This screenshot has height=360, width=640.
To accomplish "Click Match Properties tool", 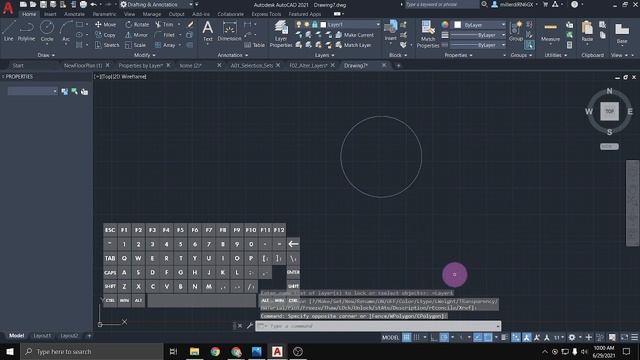I will pyautogui.click(x=428, y=34).
